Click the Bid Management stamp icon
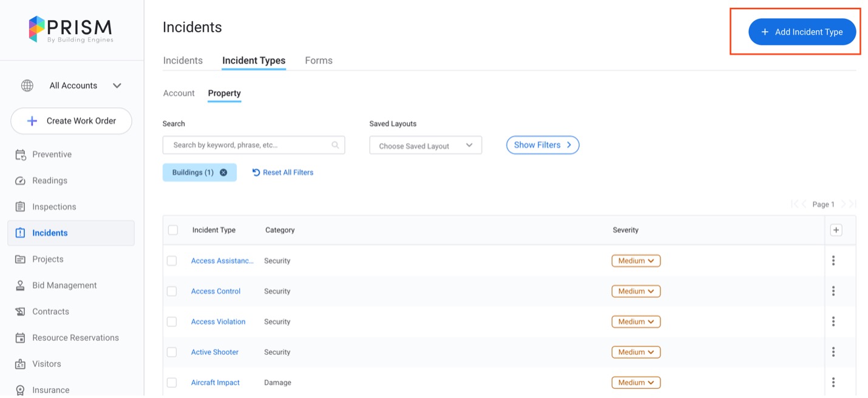Viewport: 868px width, 398px height. click(21, 285)
